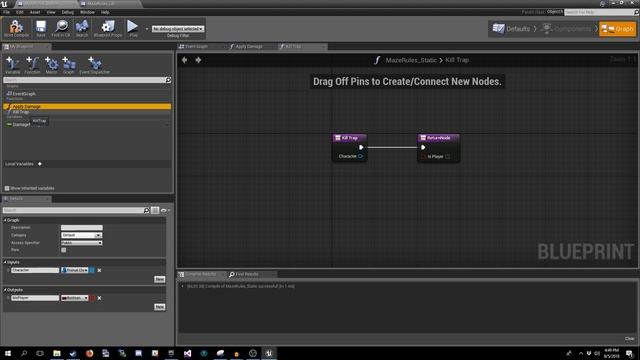This screenshot has height=360, width=640.
Task: Switch to the Compiler Results tab
Action: [x=200, y=274]
